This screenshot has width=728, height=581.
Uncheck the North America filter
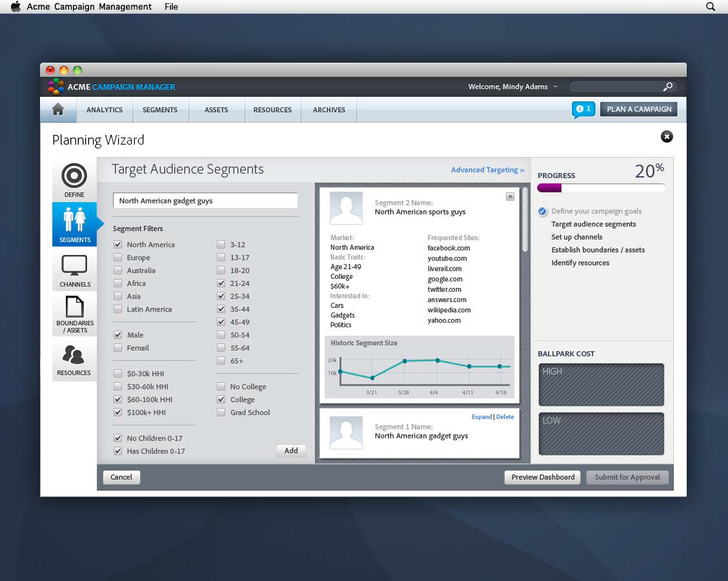click(x=118, y=244)
